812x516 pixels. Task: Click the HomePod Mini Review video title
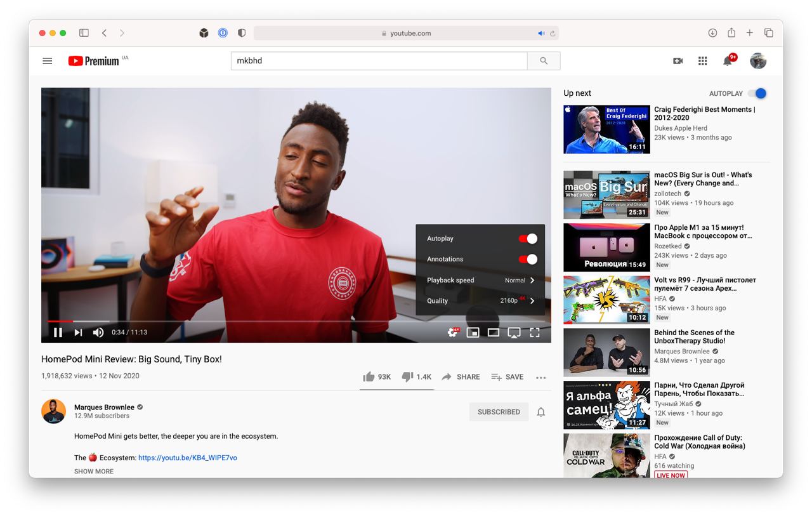pos(131,359)
